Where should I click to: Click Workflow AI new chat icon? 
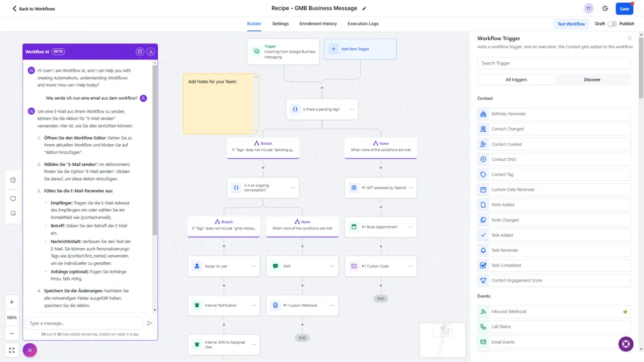[140, 51]
